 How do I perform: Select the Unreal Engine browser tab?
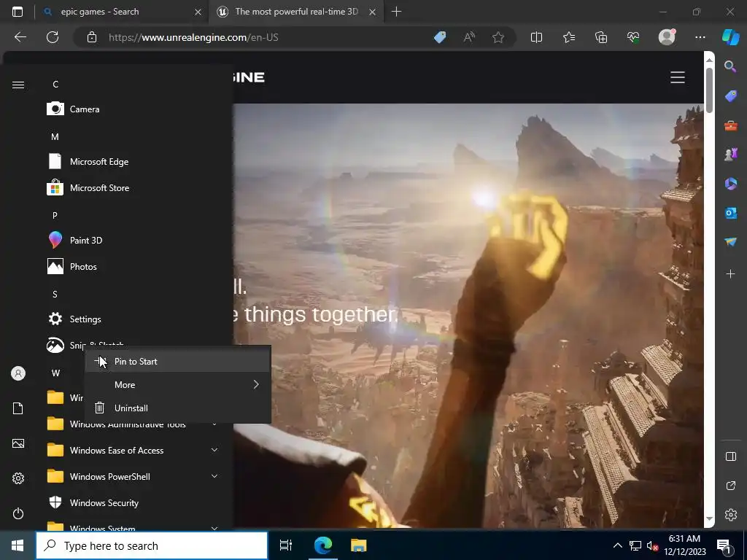coord(296,12)
